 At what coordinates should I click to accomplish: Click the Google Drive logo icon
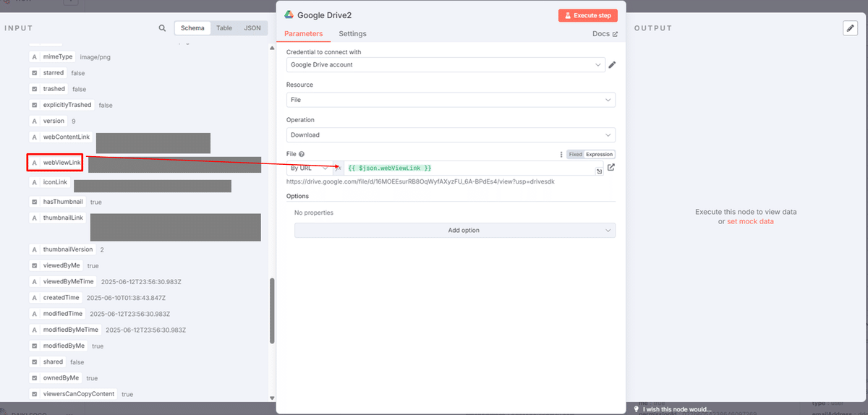pyautogui.click(x=289, y=14)
